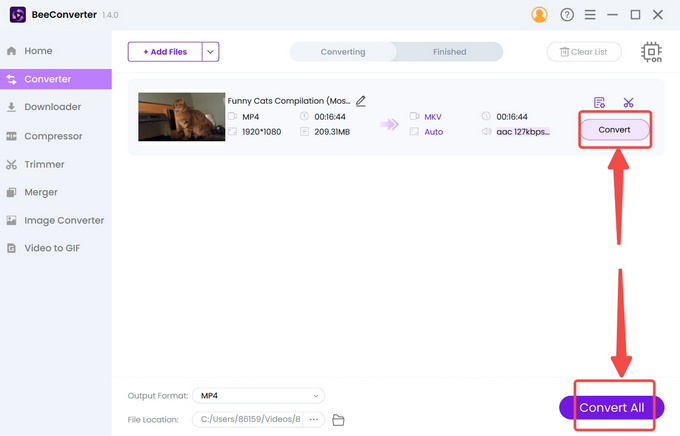Click the Add Files button
Screen dimensions: 680x436
pos(165,52)
